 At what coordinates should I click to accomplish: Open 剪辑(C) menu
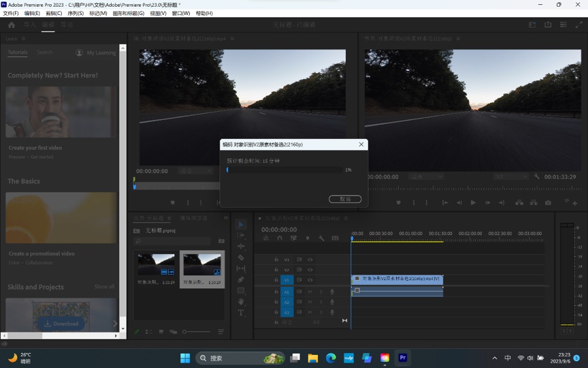[x=54, y=13]
